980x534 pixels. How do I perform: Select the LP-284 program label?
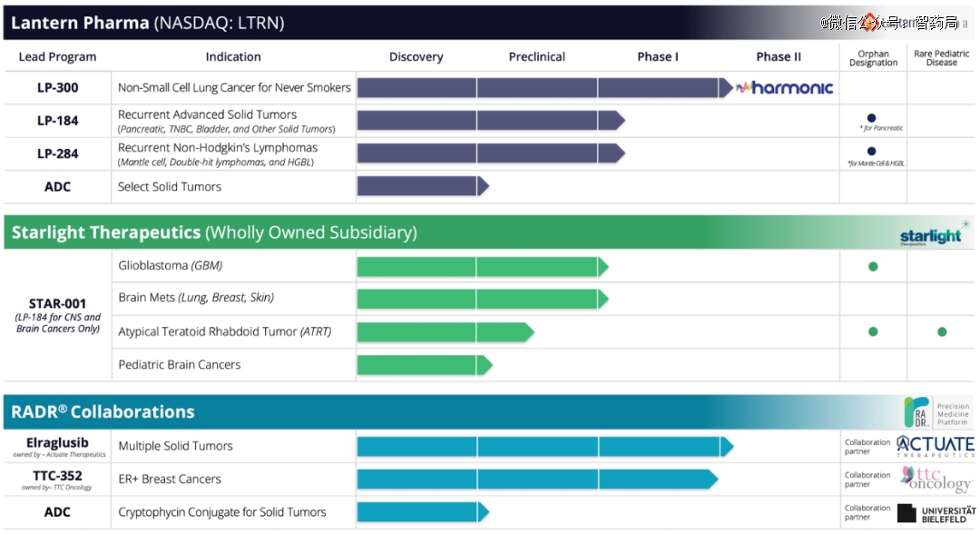tap(57, 153)
